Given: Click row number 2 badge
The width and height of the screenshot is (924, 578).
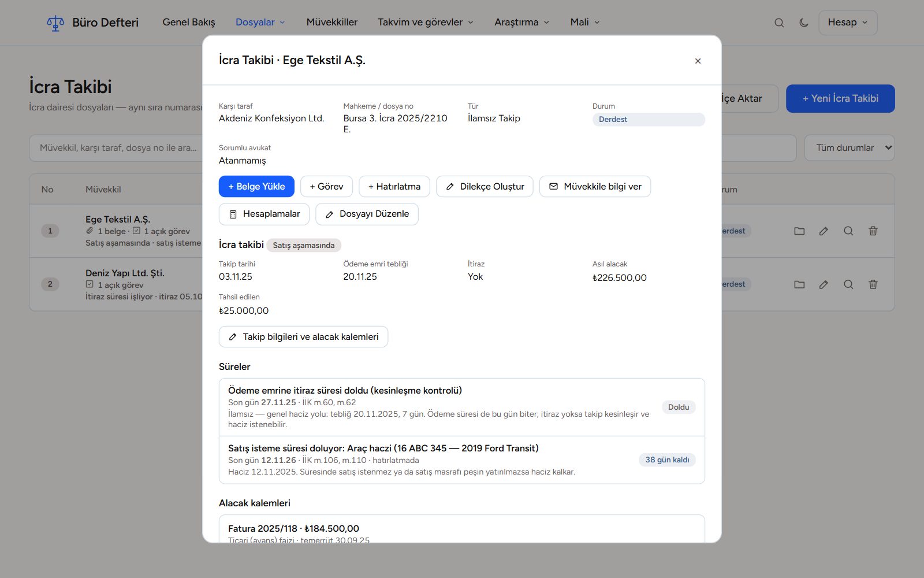Looking at the screenshot, I should [50, 284].
